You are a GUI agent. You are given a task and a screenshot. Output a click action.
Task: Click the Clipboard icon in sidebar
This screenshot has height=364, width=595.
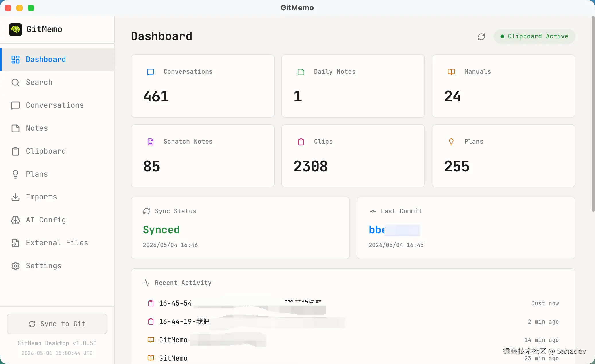pyautogui.click(x=15, y=151)
